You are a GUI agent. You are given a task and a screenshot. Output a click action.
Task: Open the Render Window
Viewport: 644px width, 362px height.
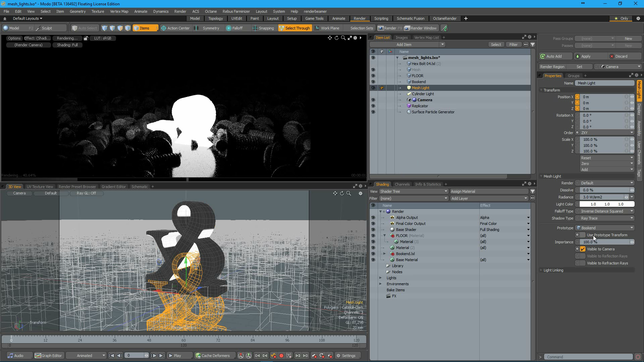[421, 28]
